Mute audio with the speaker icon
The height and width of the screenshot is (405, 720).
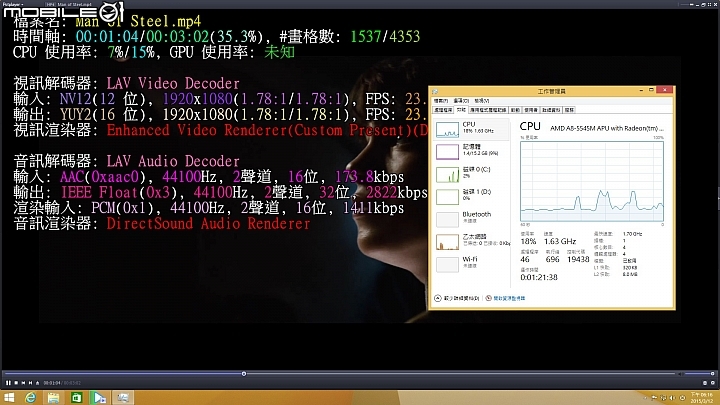point(680,374)
